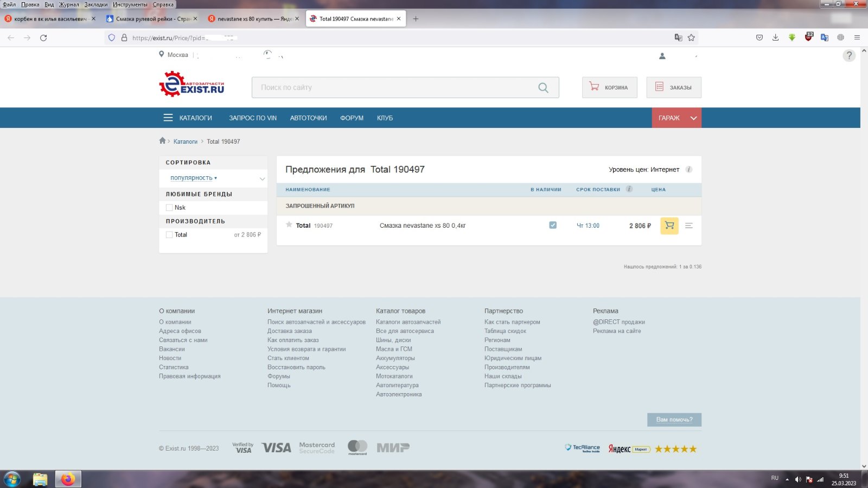Click the Яндекс Маркет rating badge

click(652, 448)
